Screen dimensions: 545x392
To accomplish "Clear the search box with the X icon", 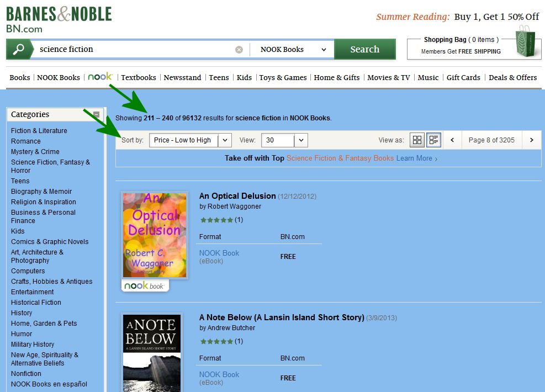I will 239,49.
